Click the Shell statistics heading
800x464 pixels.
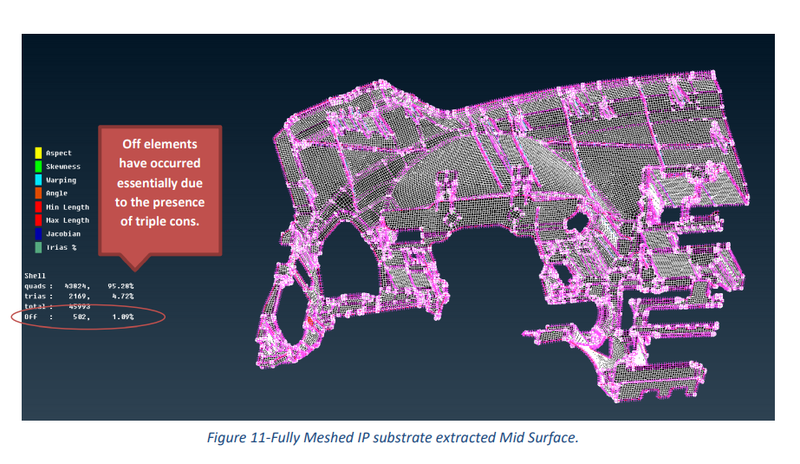[x=35, y=273]
